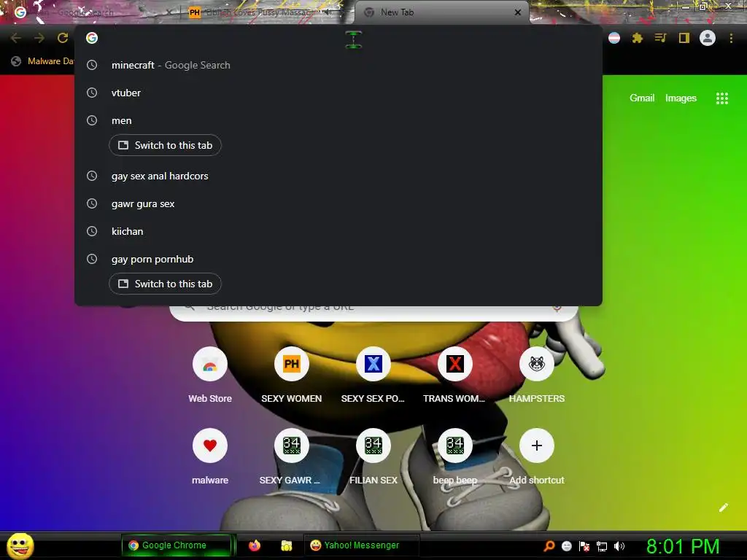Open Chrome's three-dot menu

point(731,38)
